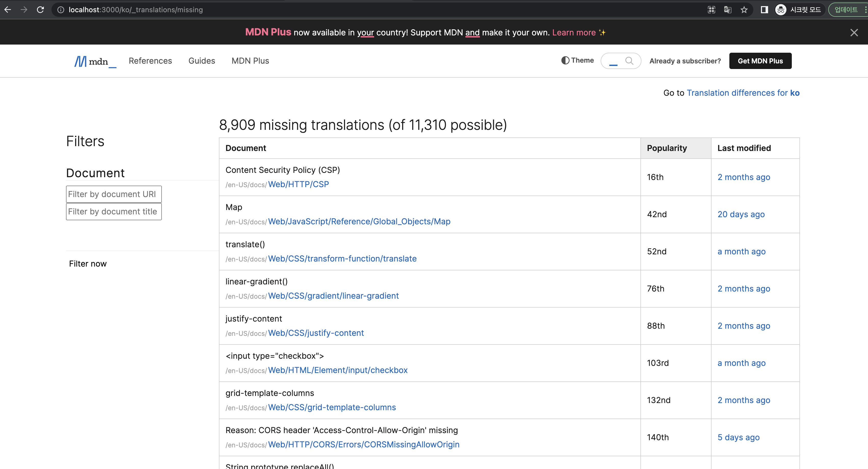Click the translate page icon
868x469 pixels.
pos(728,10)
